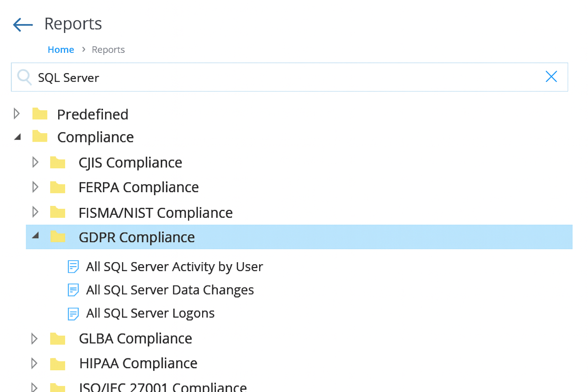Click the Reports breadcrumb entry
This screenshot has height=392, width=588.
108,49
